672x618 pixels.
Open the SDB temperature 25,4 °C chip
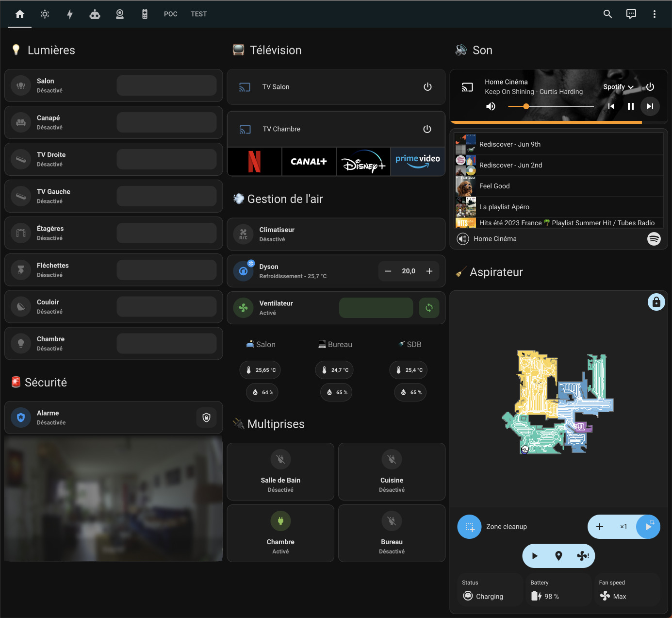pyautogui.click(x=409, y=370)
